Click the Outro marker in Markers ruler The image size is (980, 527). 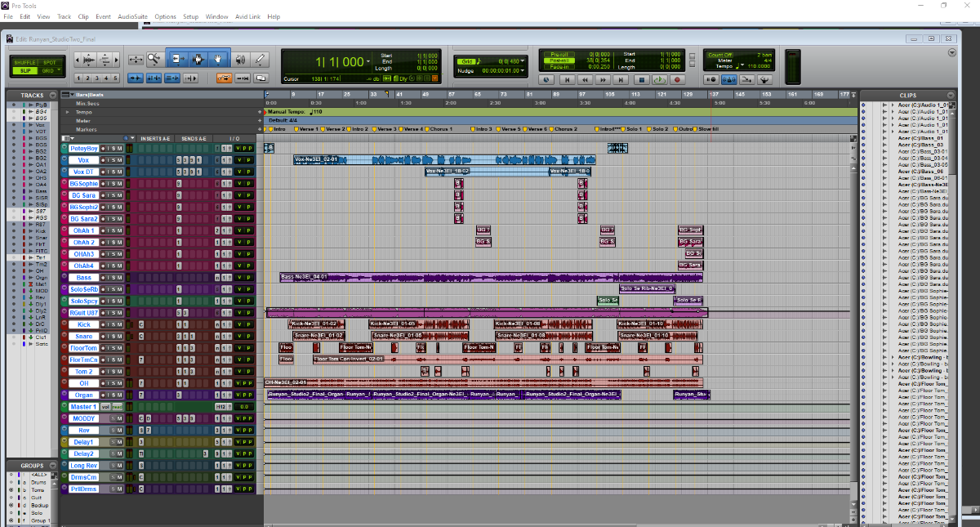(x=684, y=129)
